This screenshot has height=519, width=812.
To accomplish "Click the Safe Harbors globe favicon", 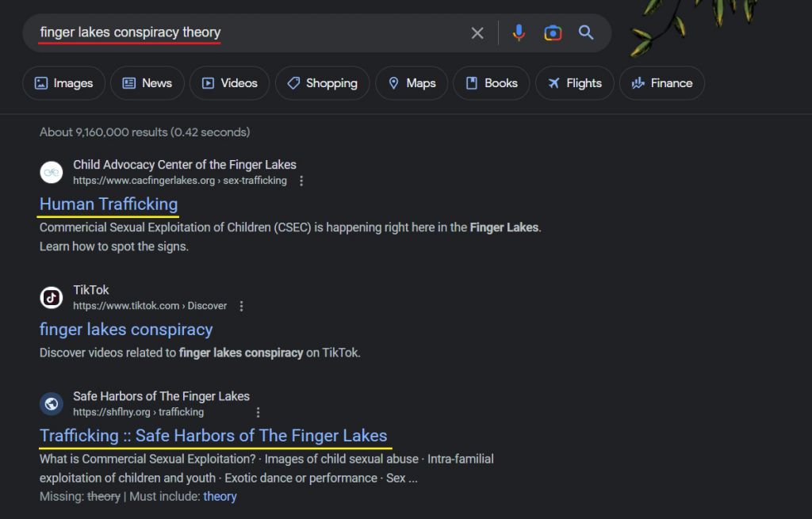I will coord(52,403).
